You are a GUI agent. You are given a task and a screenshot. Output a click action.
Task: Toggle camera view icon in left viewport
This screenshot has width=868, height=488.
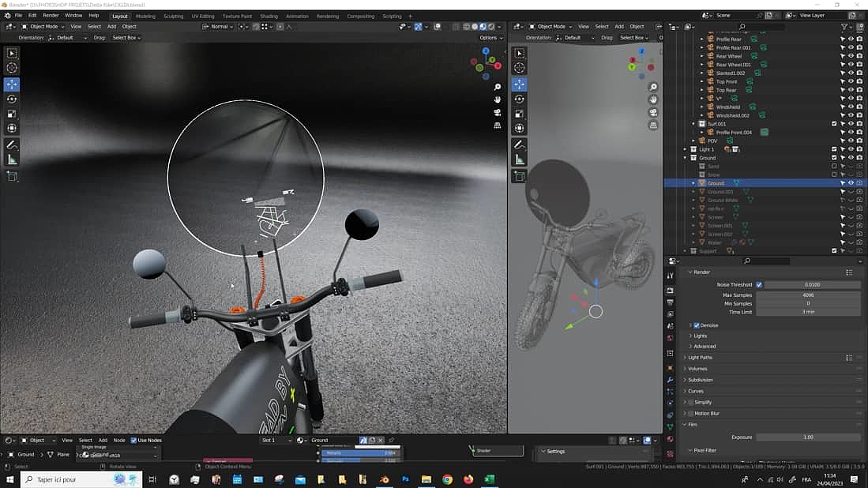498,112
